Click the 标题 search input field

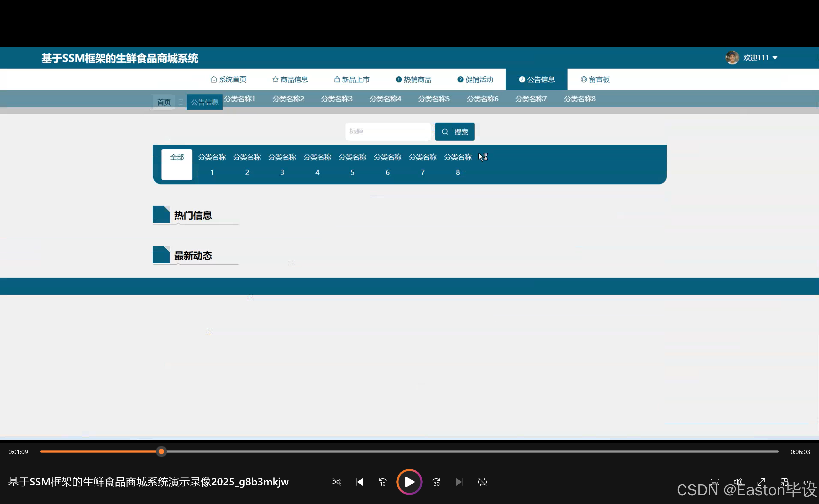(388, 132)
